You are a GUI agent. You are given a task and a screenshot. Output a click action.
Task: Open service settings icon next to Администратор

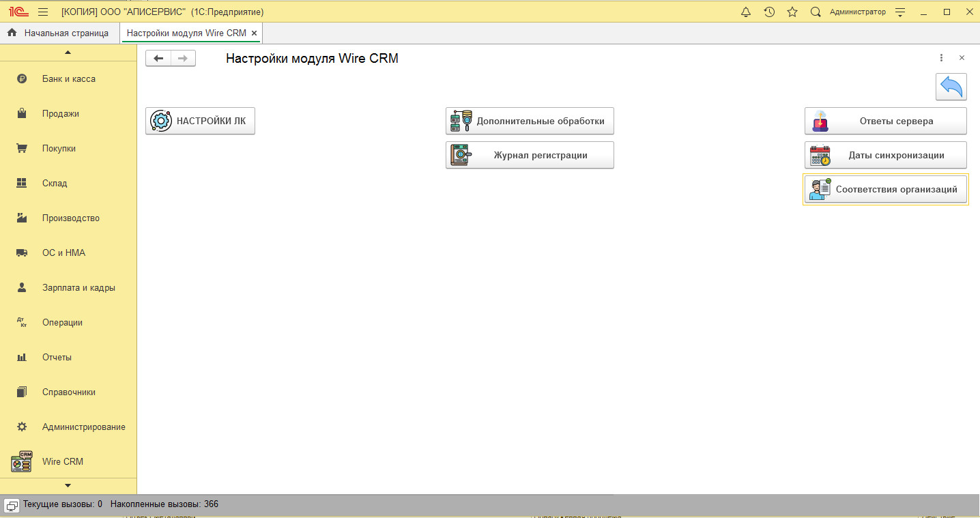pyautogui.click(x=900, y=12)
